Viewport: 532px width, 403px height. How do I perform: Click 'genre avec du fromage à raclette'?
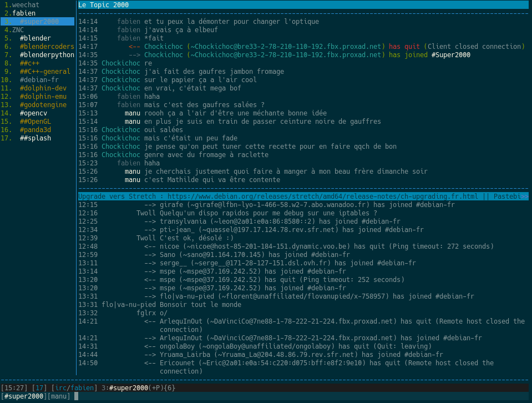point(206,154)
